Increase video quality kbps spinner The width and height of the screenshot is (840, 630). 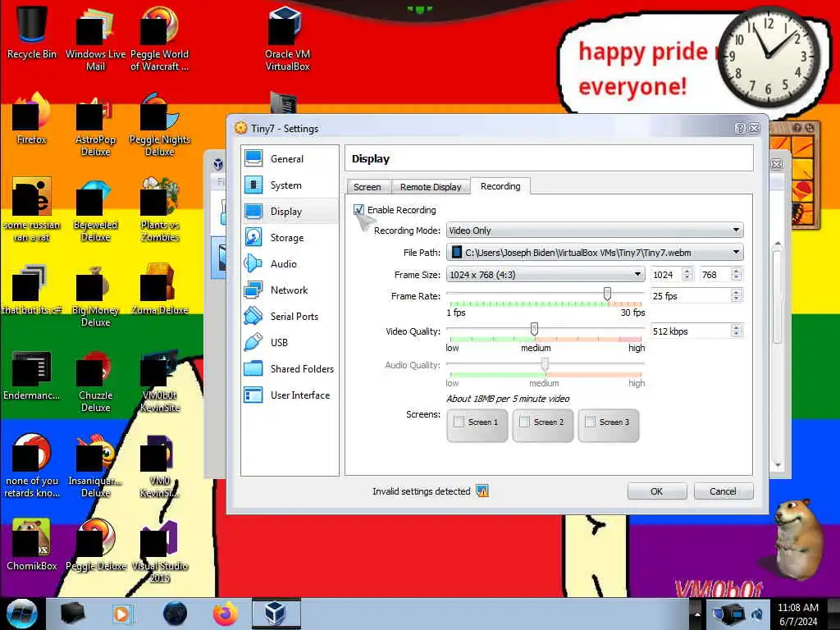click(x=737, y=328)
